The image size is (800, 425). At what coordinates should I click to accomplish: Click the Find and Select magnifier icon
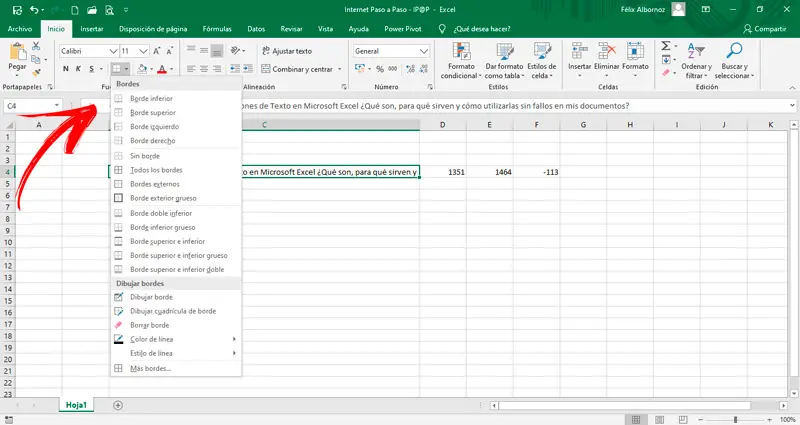pyautogui.click(x=734, y=49)
